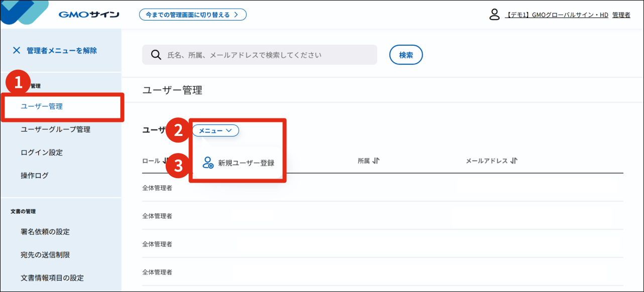Open ユーザーグループ管理 in the sidebar
The height and width of the screenshot is (292, 644).
coord(55,129)
